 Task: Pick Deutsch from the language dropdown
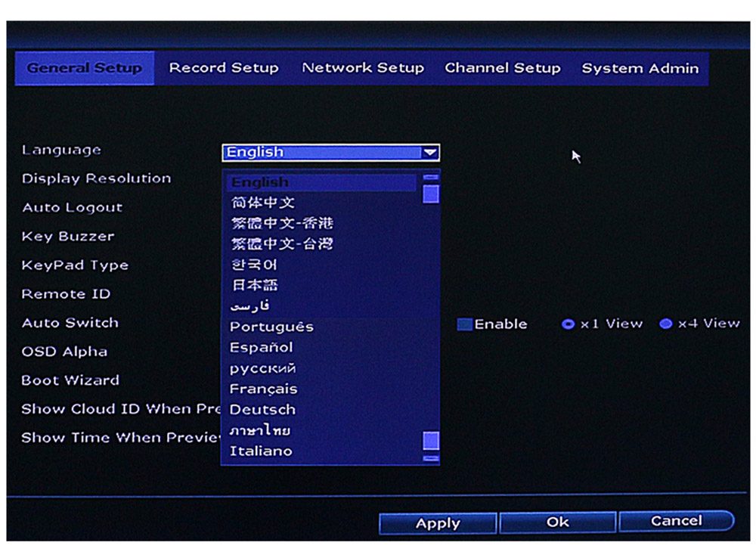point(262,409)
